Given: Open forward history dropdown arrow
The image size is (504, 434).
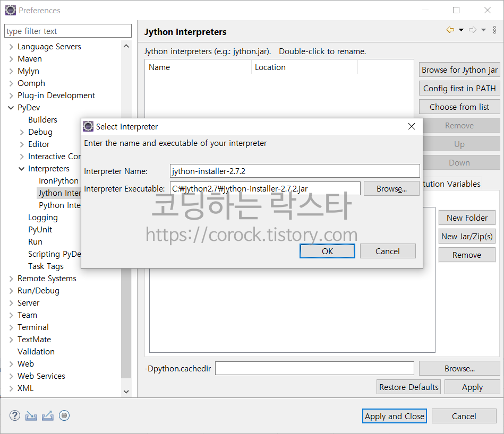Looking at the screenshot, I should pos(483,30).
